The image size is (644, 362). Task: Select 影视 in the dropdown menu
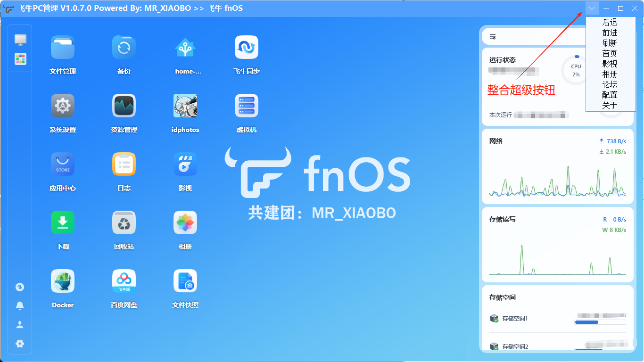click(610, 64)
